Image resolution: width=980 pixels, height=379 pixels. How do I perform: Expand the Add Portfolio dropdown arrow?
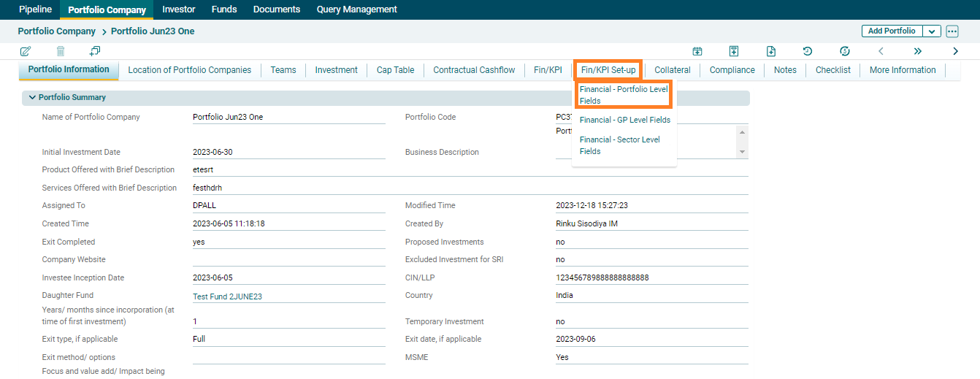[x=932, y=31]
